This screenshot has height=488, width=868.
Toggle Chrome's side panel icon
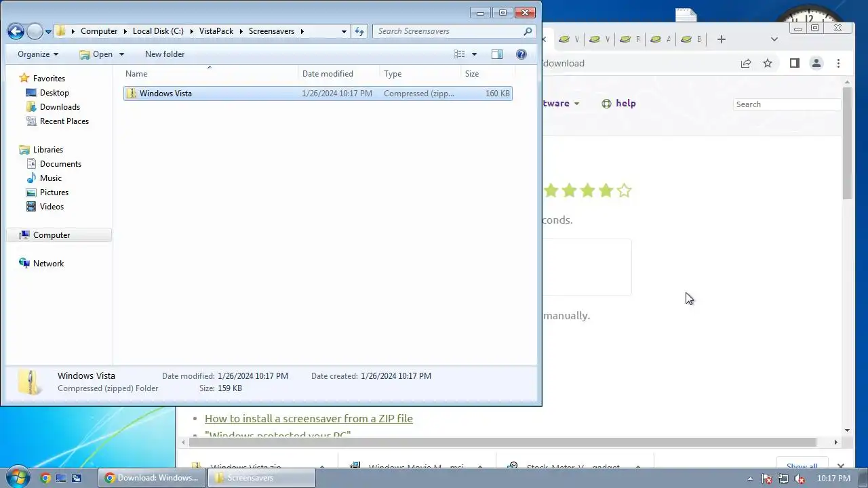pos(795,63)
